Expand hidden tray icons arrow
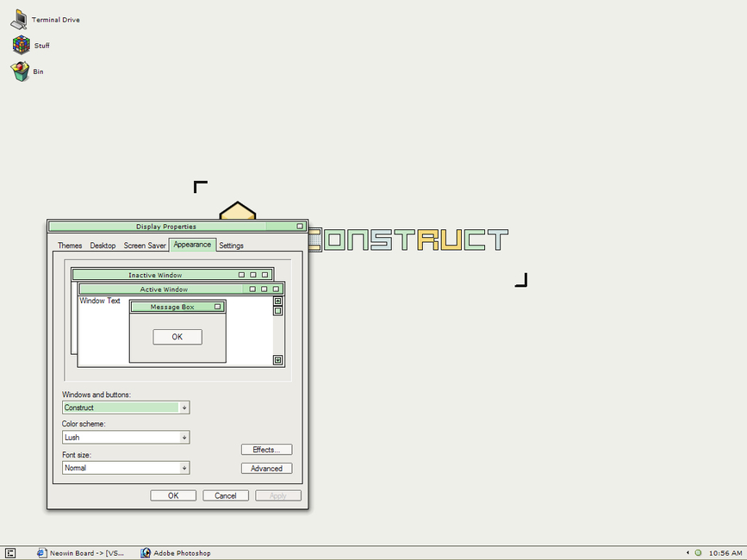The width and height of the screenshot is (747, 560). pyautogui.click(x=688, y=553)
